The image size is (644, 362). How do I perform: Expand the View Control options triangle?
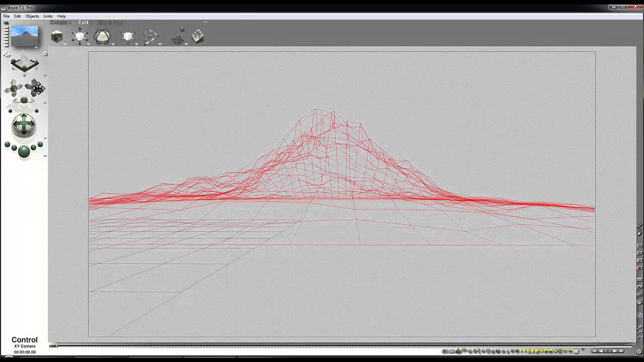coord(45,75)
